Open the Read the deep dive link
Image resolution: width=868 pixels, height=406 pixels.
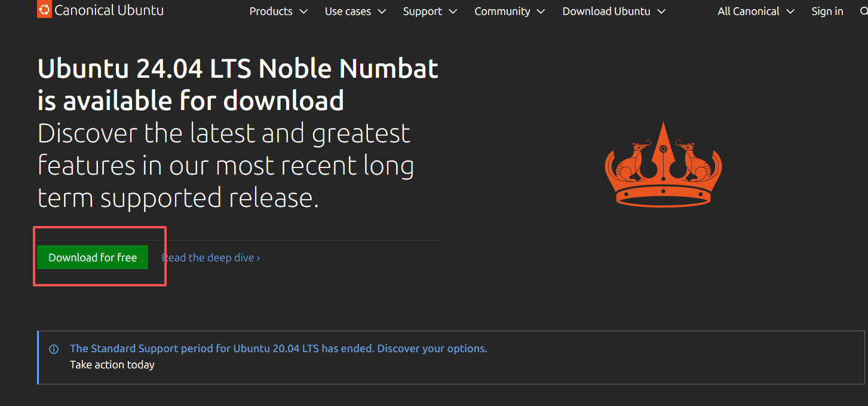coord(211,258)
